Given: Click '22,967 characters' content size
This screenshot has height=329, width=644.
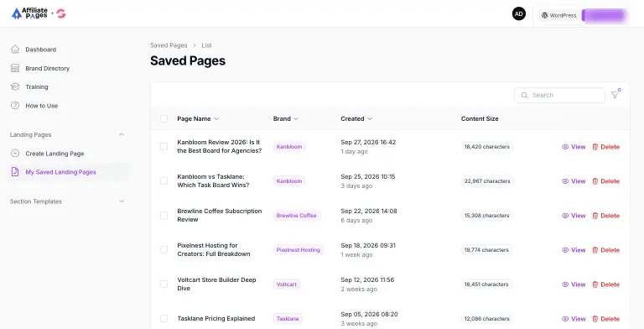Looking at the screenshot, I should click(x=487, y=181).
